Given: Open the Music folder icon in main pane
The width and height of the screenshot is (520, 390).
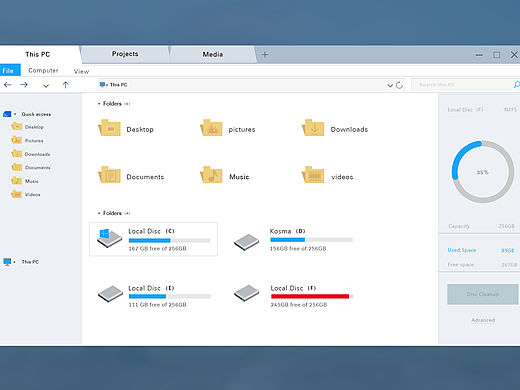Looking at the screenshot, I should point(211,175).
